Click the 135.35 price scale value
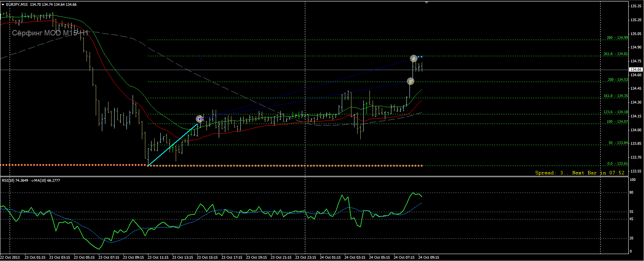Image resolution: width=644 pixels, height=261 pixels. 636,6
